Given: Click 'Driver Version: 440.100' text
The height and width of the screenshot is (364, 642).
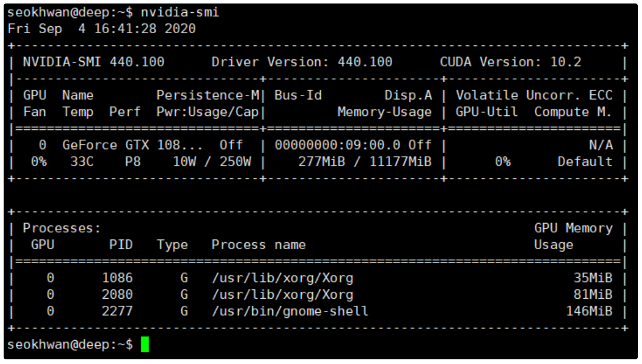Looking at the screenshot, I should (x=302, y=62).
